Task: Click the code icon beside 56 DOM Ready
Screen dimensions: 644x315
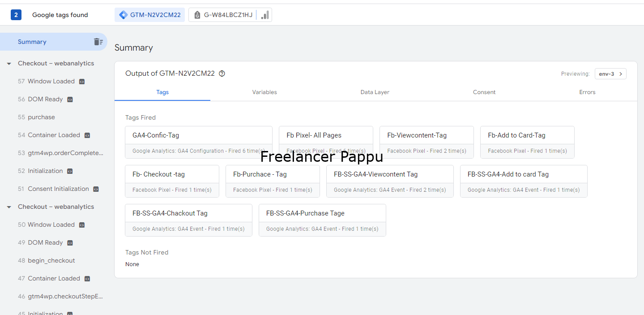Action: point(70,99)
